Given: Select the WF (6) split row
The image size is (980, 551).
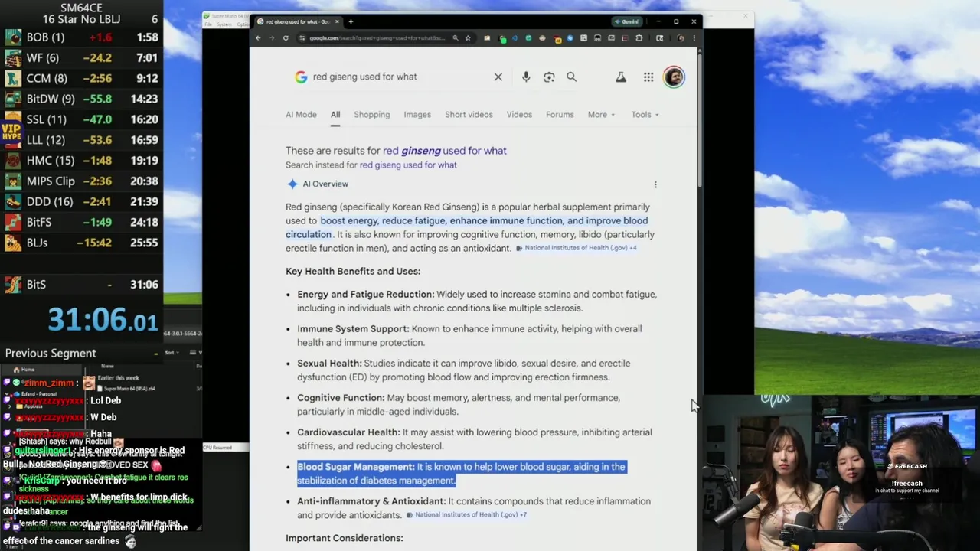Looking at the screenshot, I should pos(81,58).
